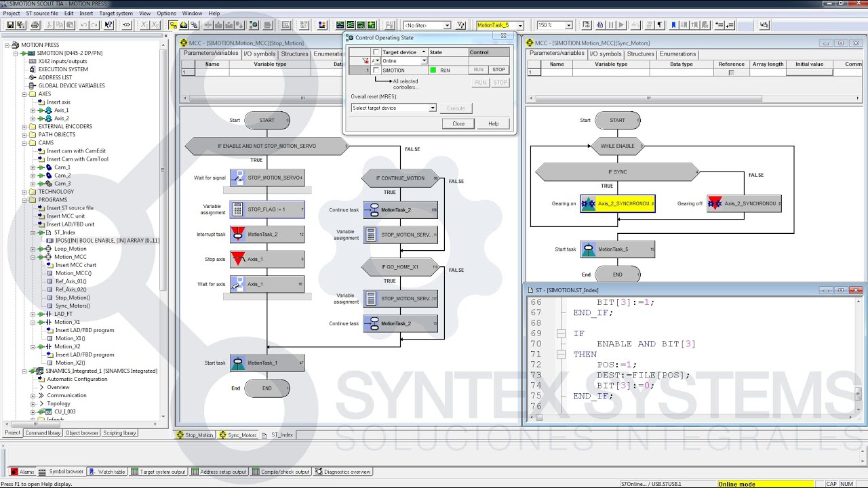
Task: Toggle the SIMOTION device checkbox
Action: [376, 70]
